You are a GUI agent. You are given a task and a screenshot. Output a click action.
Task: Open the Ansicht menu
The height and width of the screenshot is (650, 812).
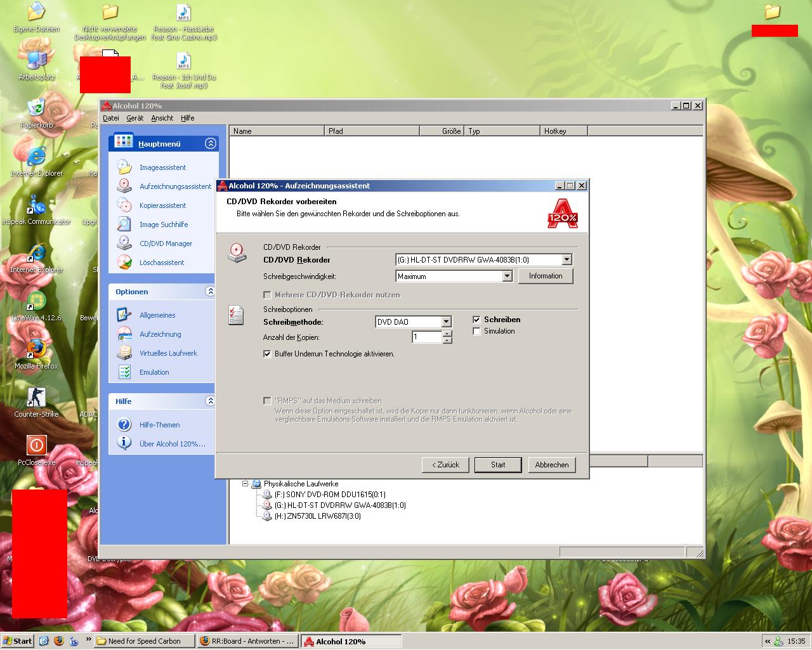tap(162, 118)
